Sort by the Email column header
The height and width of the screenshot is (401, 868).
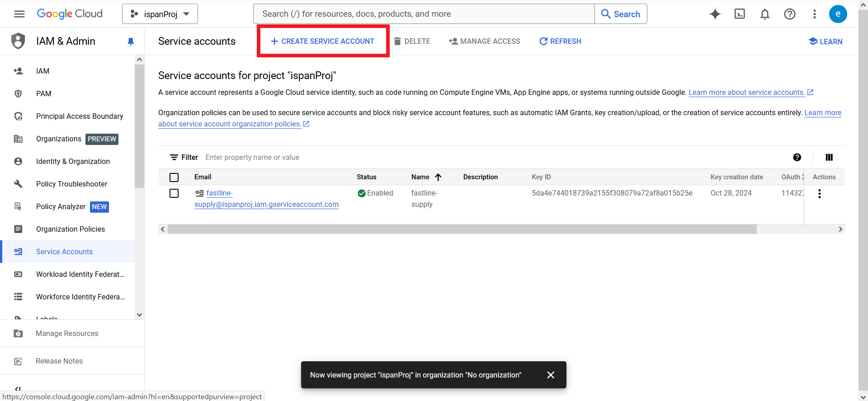[x=203, y=177]
